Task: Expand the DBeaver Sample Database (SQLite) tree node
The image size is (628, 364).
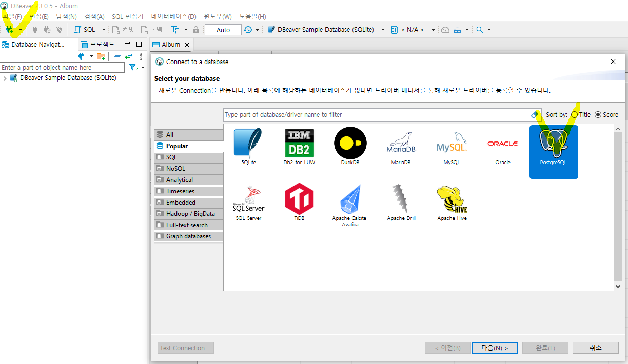Action: pos(5,78)
